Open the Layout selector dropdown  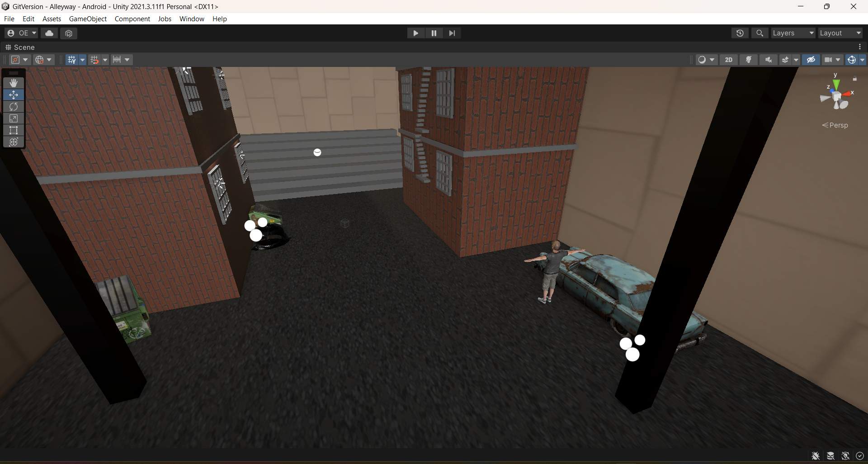(840, 33)
